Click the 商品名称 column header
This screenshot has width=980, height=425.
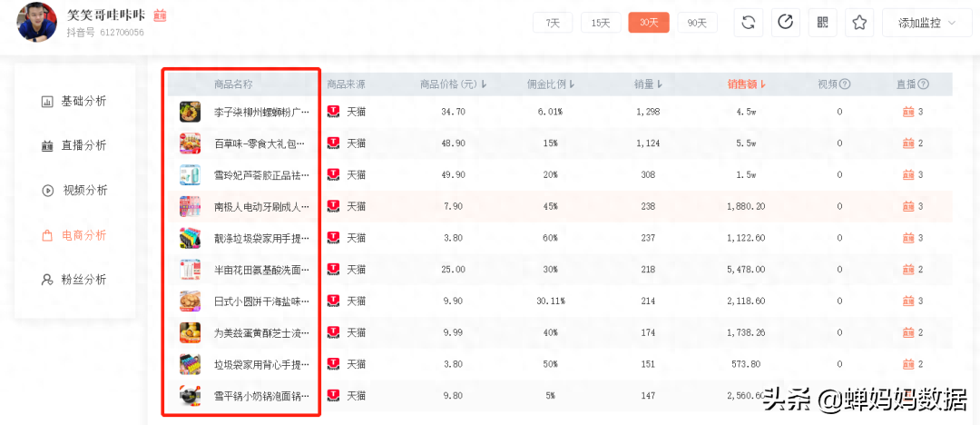coord(233,84)
